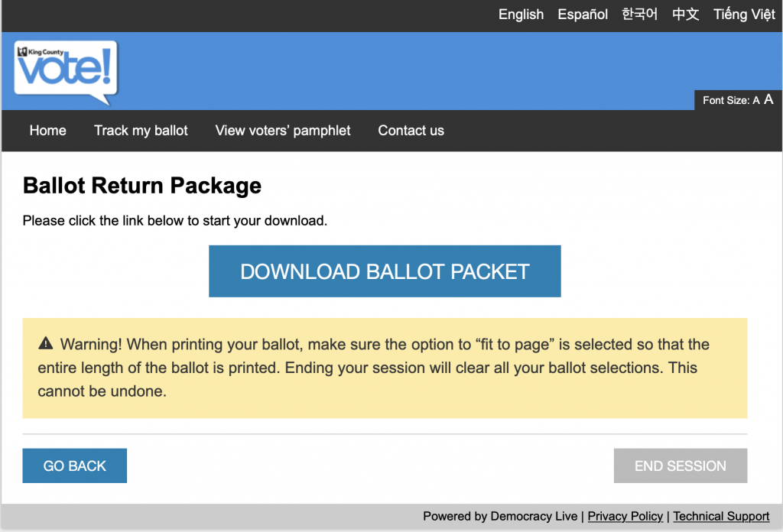
Task: Click the warning triangle icon
Action: (45, 343)
